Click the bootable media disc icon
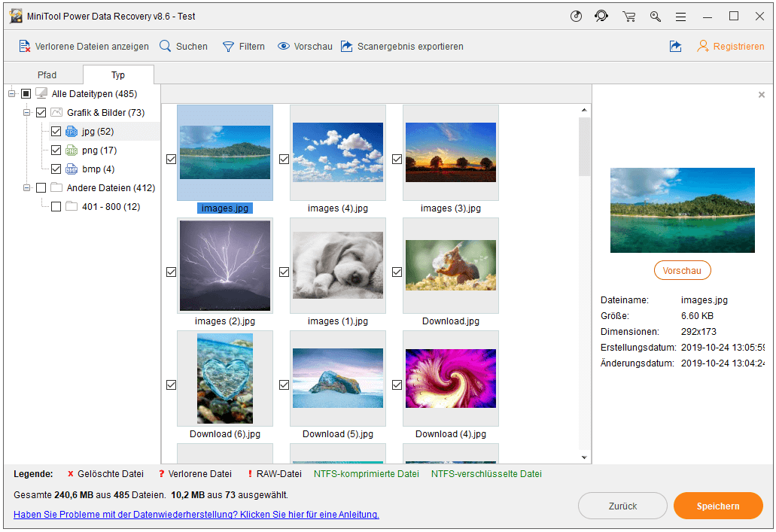 576,17
